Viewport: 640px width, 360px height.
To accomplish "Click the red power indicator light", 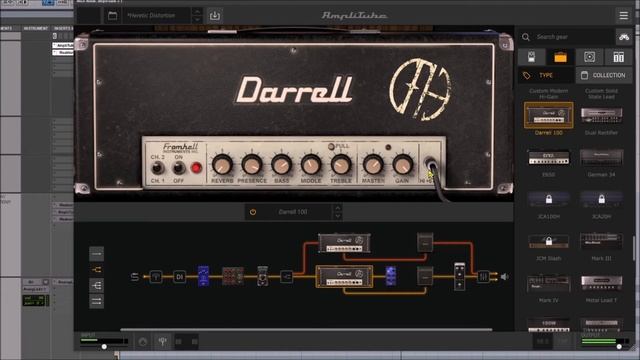I will pyautogui.click(x=196, y=168).
